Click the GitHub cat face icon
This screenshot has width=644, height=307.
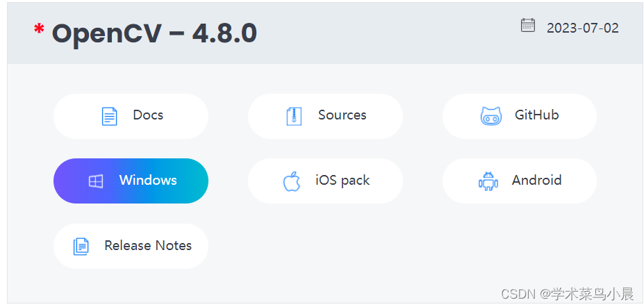point(490,116)
